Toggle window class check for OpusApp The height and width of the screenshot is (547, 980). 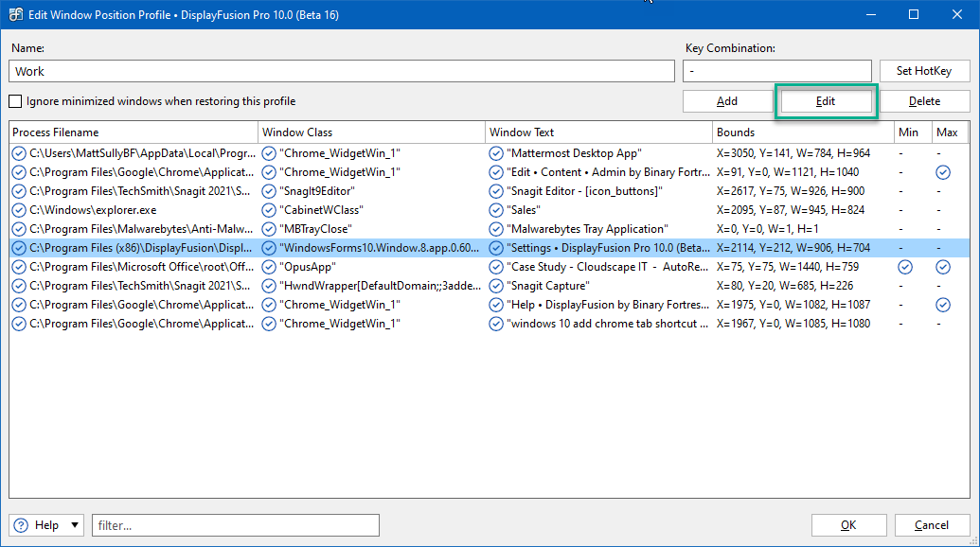click(269, 267)
